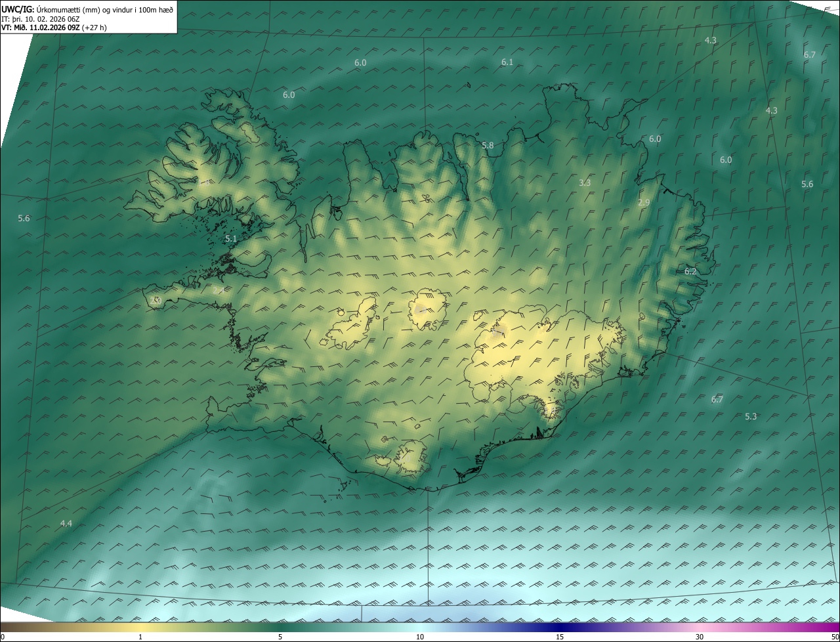This screenshot has width=840, height=642.
Task: Select the 2.9 value label
Action: click(x=644, y=203)
